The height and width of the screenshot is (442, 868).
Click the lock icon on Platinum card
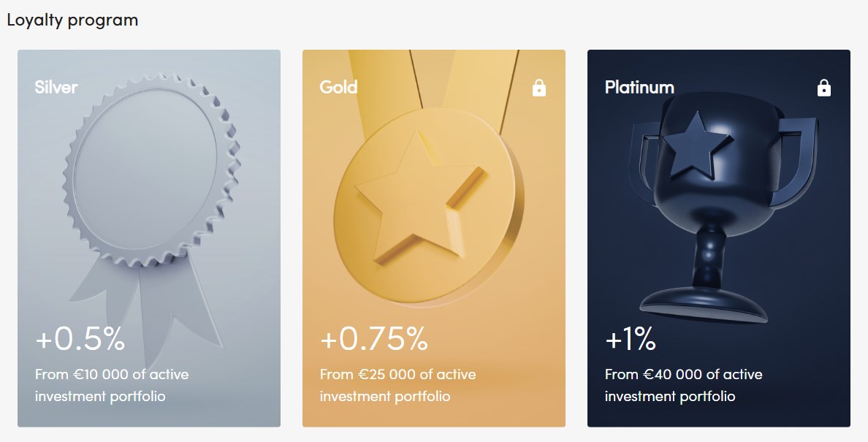[x=823, y=88]
